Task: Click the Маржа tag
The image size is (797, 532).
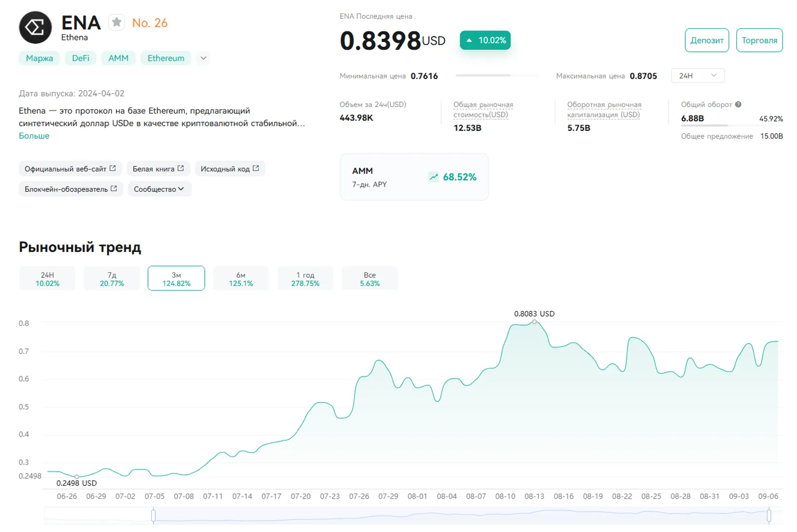Action: (39, 58)
